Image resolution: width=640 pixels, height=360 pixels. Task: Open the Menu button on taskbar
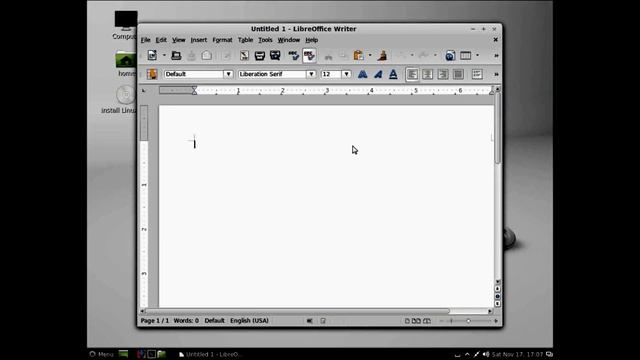pyautogui.click(x=101, y=354)
